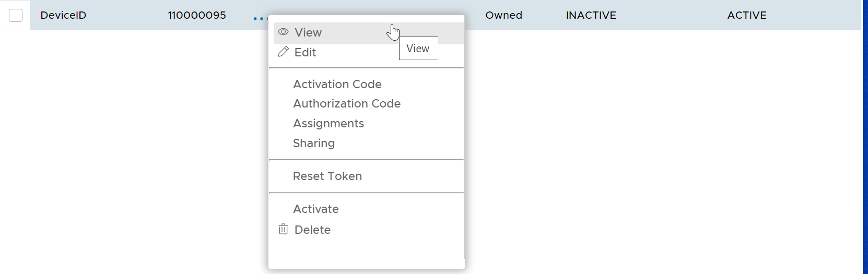Click the device number 110000095
The height and width of the screenshot is (274, 868).
[x=197, y=15]
